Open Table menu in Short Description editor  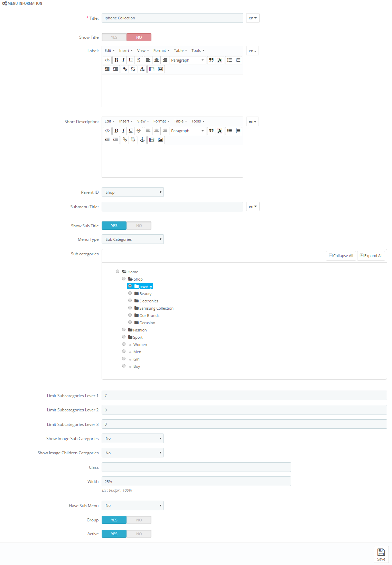tap(180, 121)
